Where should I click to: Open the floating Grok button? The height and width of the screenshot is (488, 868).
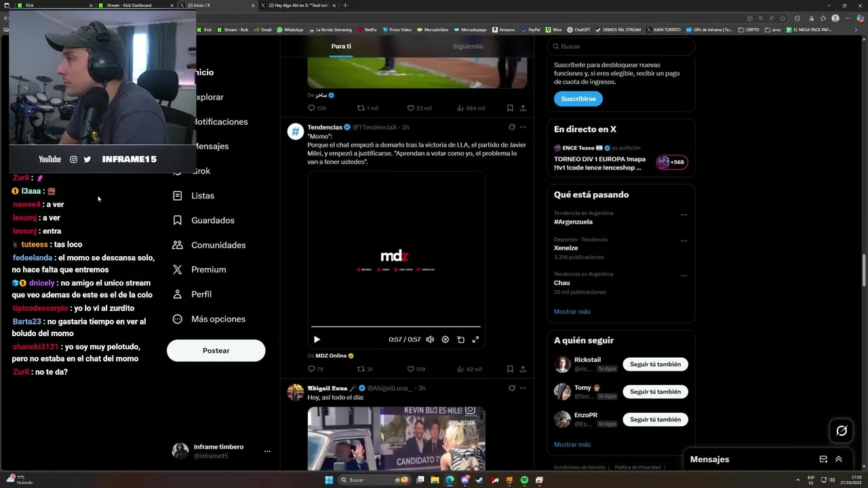842,430
